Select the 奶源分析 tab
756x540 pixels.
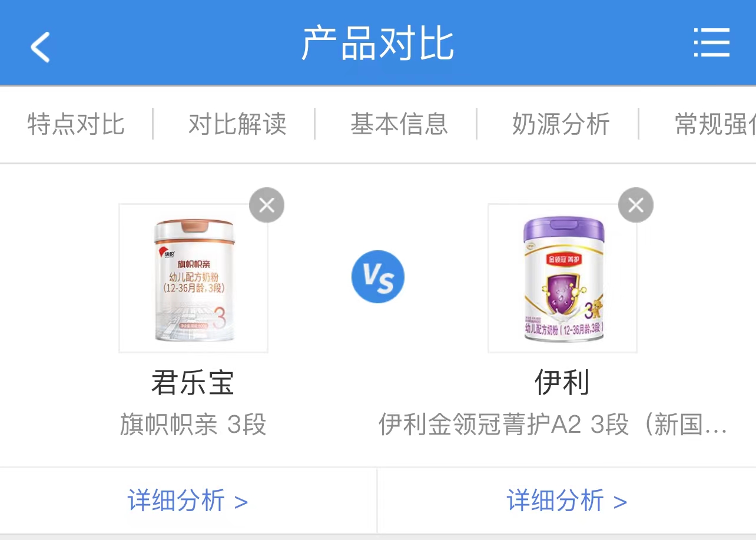[561, 124]
